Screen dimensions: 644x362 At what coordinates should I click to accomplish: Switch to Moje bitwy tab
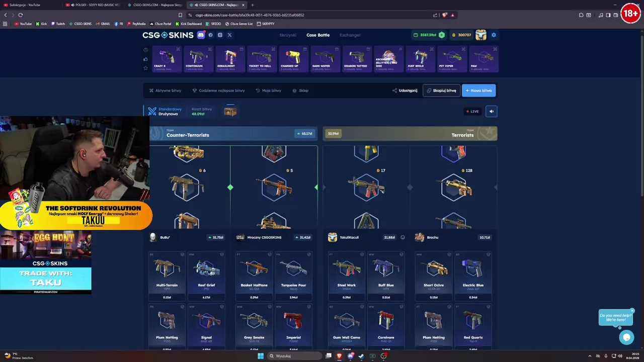coord(268,90)
